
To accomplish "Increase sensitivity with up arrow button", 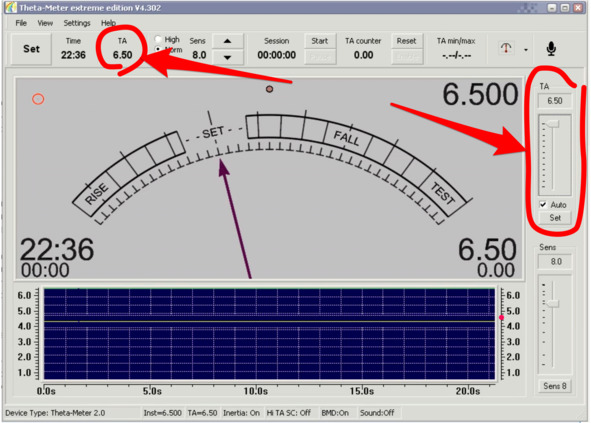I will click(227, 41).
